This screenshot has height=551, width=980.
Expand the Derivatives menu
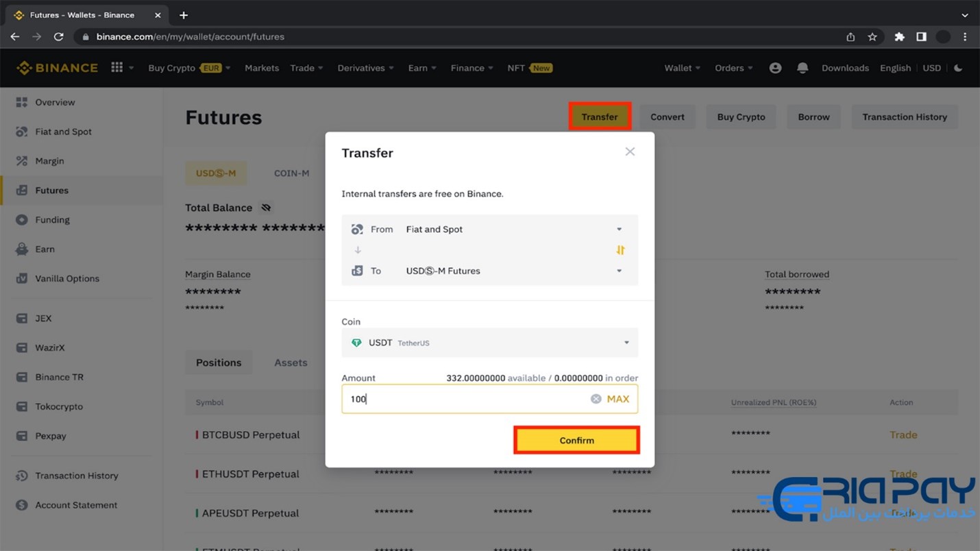click(x=366, y=68)
